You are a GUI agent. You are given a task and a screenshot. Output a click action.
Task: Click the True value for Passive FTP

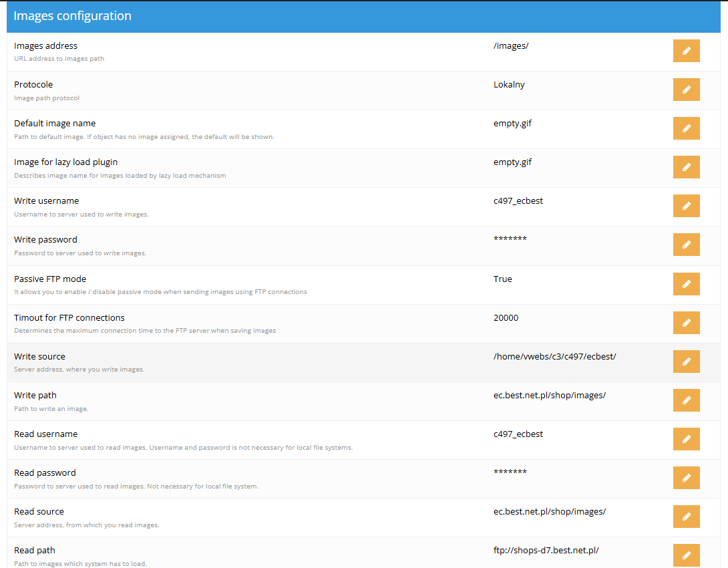pos(502,279)
